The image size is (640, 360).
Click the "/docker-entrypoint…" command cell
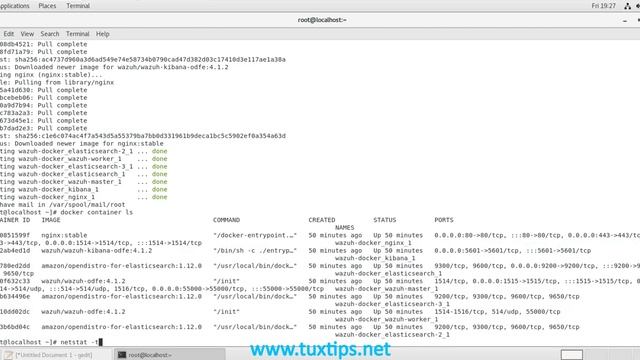(x=255, y=235)
